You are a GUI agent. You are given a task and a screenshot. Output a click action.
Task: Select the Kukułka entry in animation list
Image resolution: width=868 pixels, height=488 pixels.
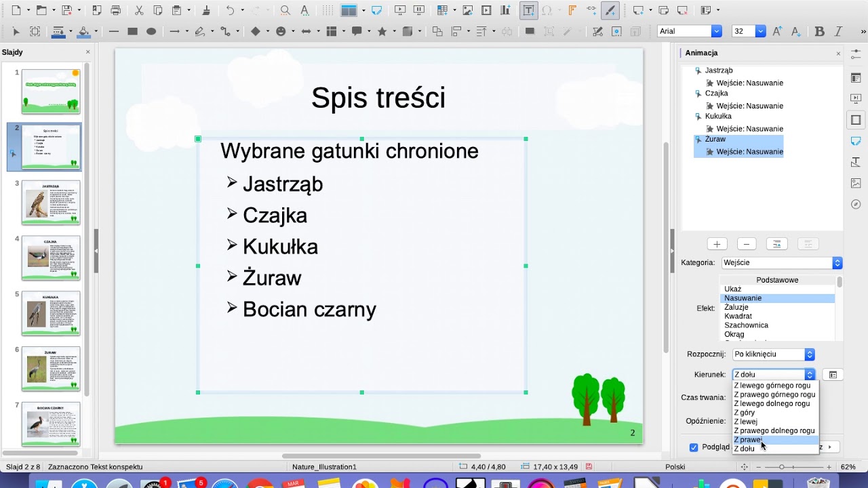click(718, 117)
